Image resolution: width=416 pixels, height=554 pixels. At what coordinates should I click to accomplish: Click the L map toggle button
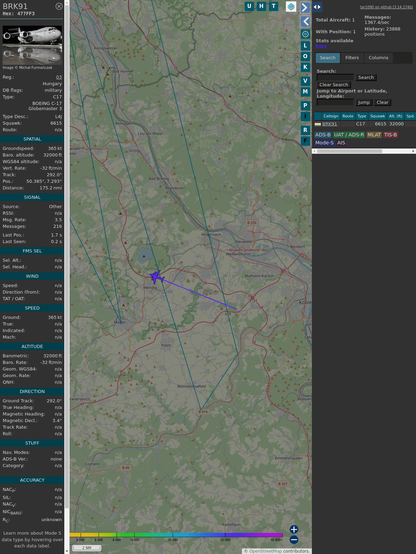pyautogui.click(x=305, y=46)
